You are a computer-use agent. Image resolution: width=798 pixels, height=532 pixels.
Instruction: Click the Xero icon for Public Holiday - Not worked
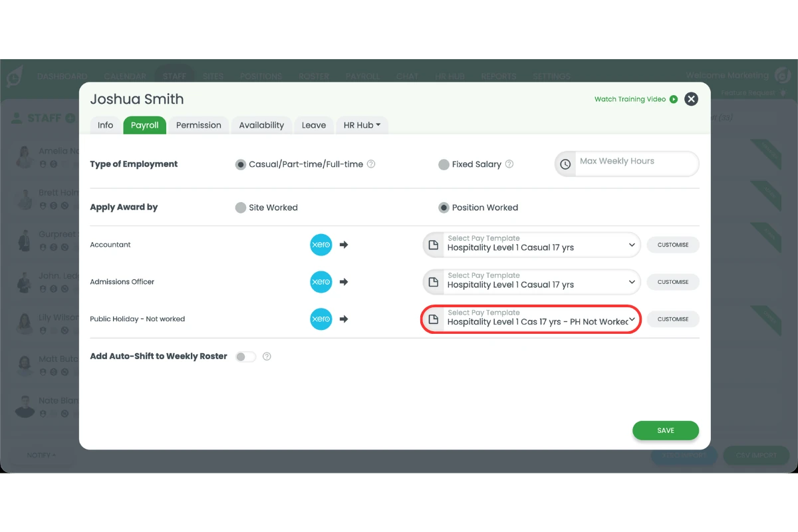pos(321,319)
